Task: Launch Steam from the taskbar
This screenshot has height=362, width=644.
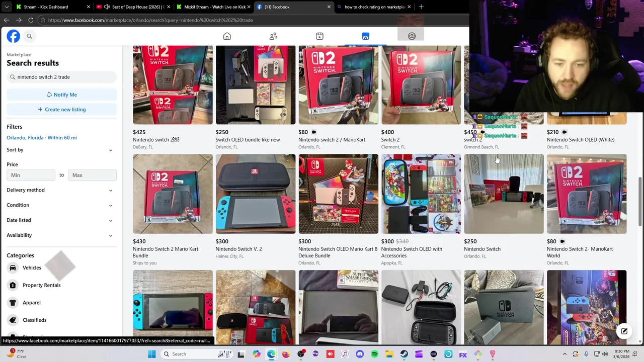Action: (x=404, y=354)
